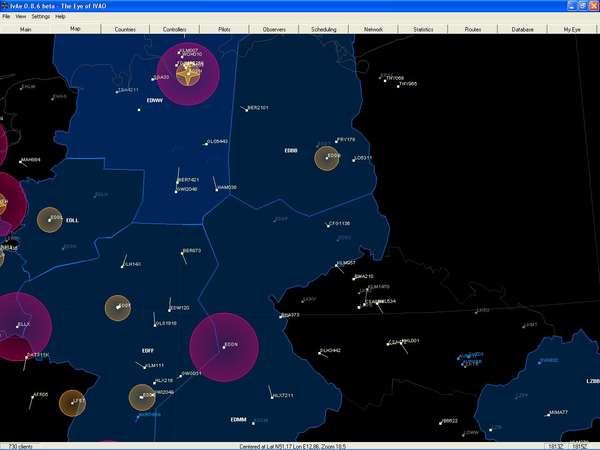
Task: Click the '730 clients' status entry
Action: (21, 447)
